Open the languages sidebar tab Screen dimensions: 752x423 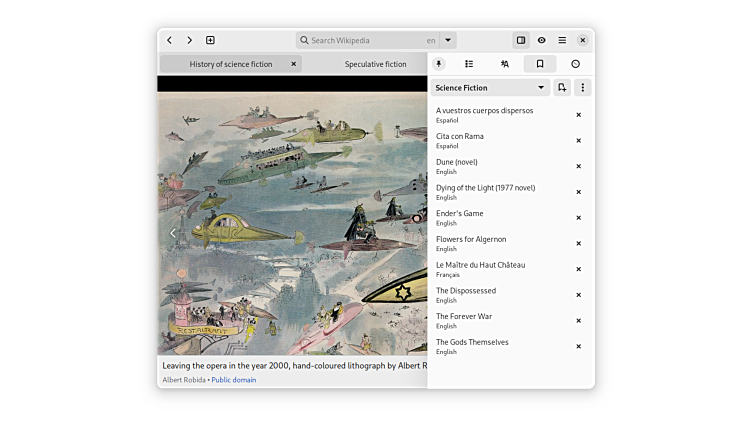(x=505, y=64)
